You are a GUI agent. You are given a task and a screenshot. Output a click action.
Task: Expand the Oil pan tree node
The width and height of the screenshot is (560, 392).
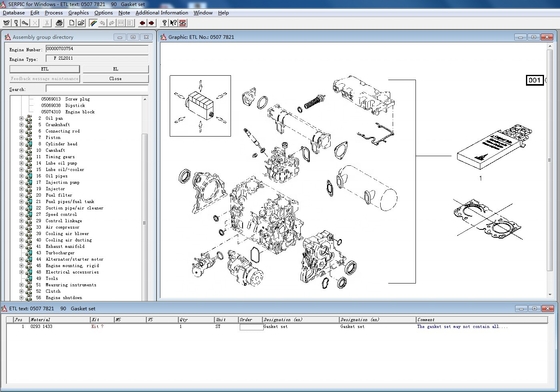click(x=21, y=118)
